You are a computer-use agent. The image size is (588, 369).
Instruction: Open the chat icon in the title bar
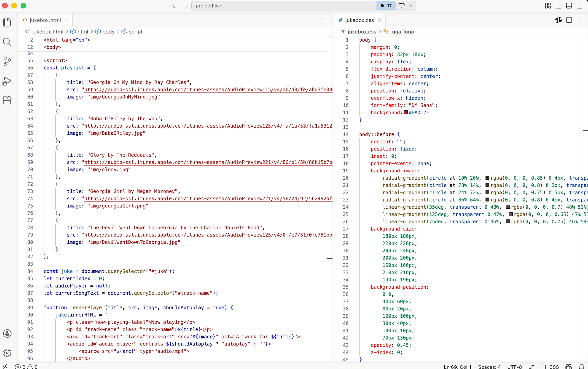click(x=401, y=6)
